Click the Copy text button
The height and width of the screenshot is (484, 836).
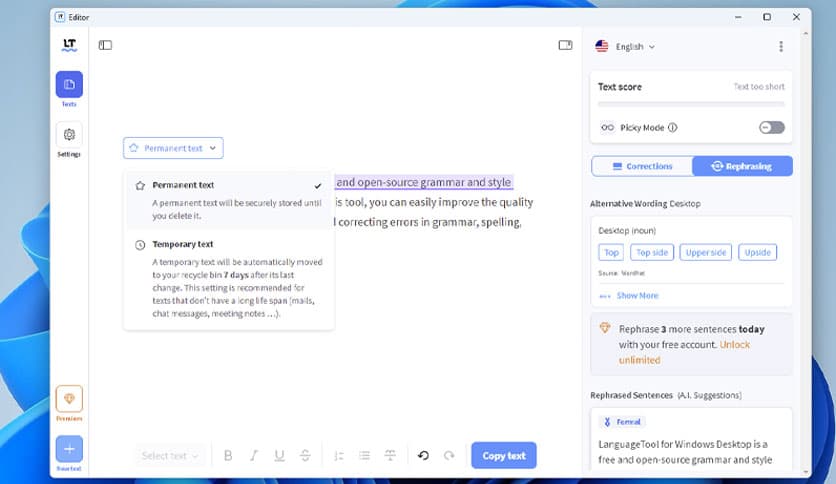[504, 455]
